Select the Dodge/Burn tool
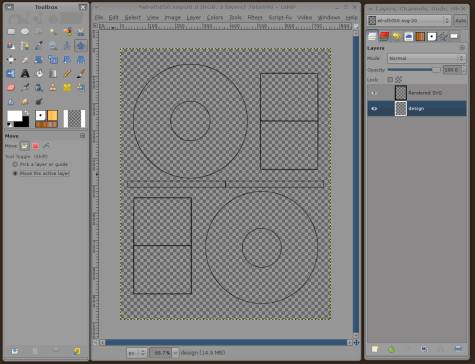 pyautogui.click(x=39, y=102)
